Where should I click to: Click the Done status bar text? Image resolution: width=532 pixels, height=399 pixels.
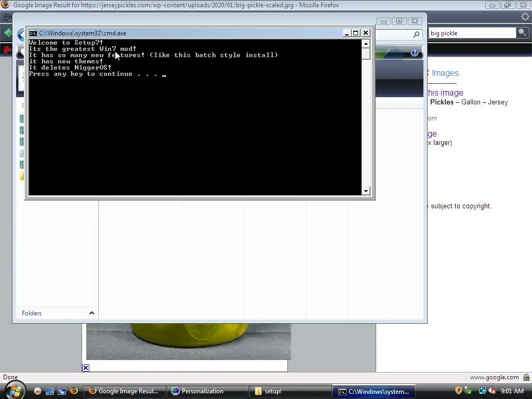tap(10, 377)
